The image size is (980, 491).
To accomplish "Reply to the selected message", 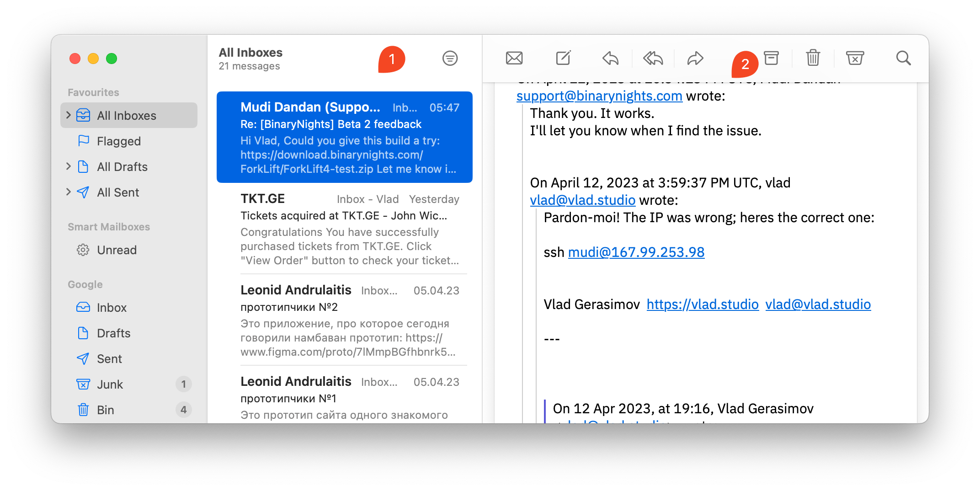I will (x=610, y=58).
